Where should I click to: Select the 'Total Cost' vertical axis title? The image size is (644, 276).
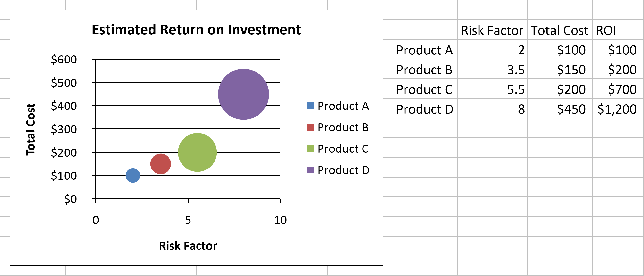pyautogui.click(x=31, y=129)
